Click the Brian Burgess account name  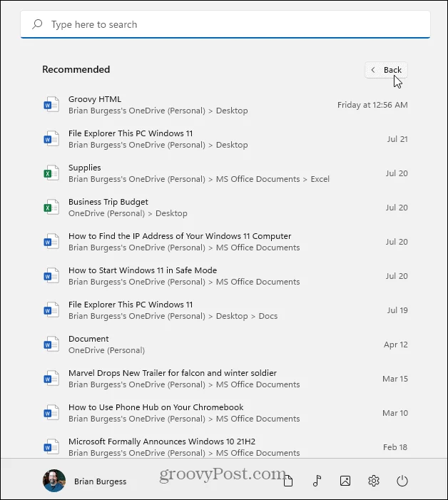coord(100,481)
